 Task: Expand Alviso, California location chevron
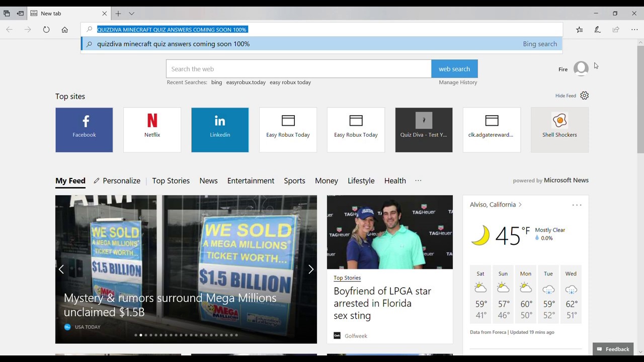[x=520, y=205]
